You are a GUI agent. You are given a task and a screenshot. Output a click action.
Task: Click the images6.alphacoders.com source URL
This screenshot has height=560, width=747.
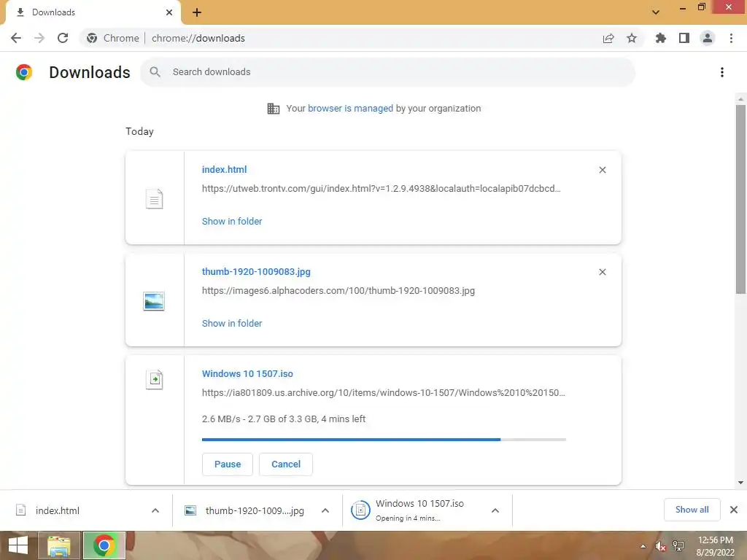pyautogui.click(x=338, y=291)
